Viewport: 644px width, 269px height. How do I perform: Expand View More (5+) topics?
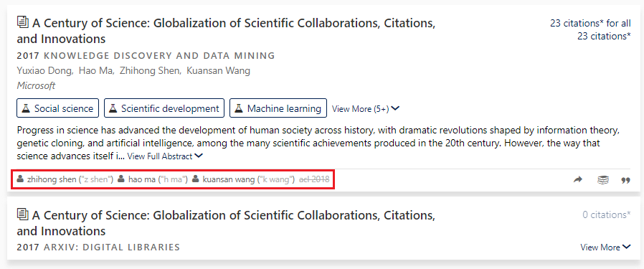pyautogui.click(x=366, y=109)
